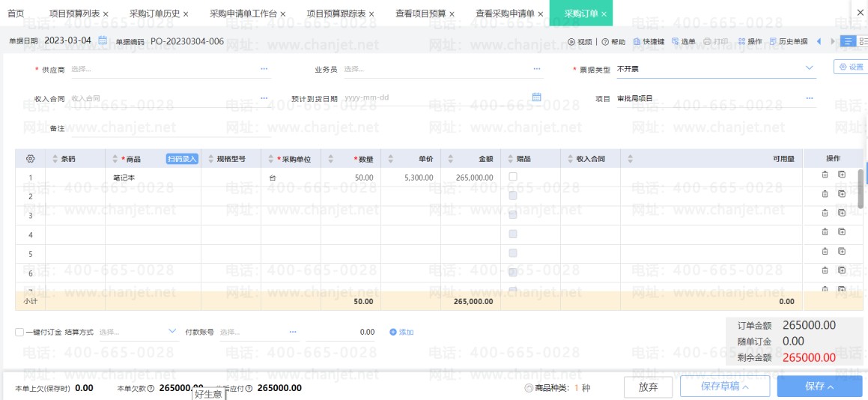Go to the previous document arrow
The image size is (868, 400).
click(x=819, y=41)
